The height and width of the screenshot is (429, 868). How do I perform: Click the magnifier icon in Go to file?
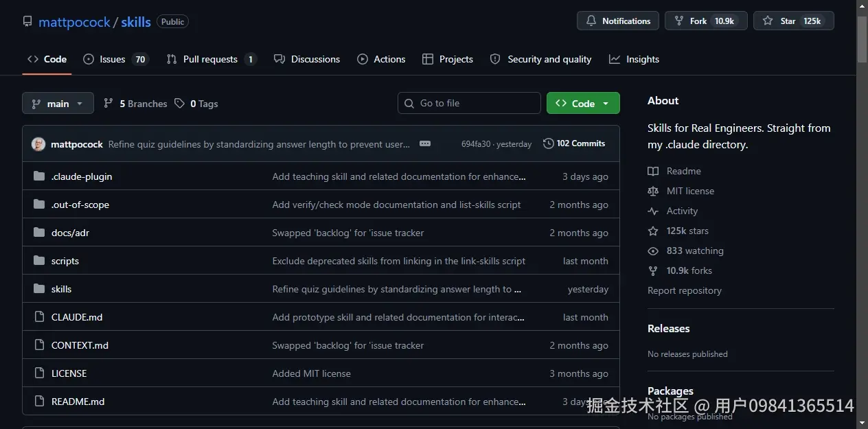pyautogui.click(x=409, y=103)
